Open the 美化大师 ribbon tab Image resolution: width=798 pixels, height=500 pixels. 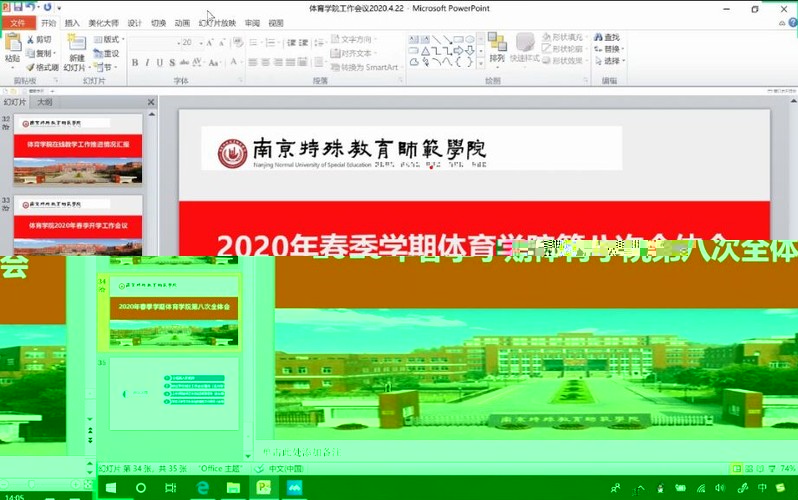103,23
